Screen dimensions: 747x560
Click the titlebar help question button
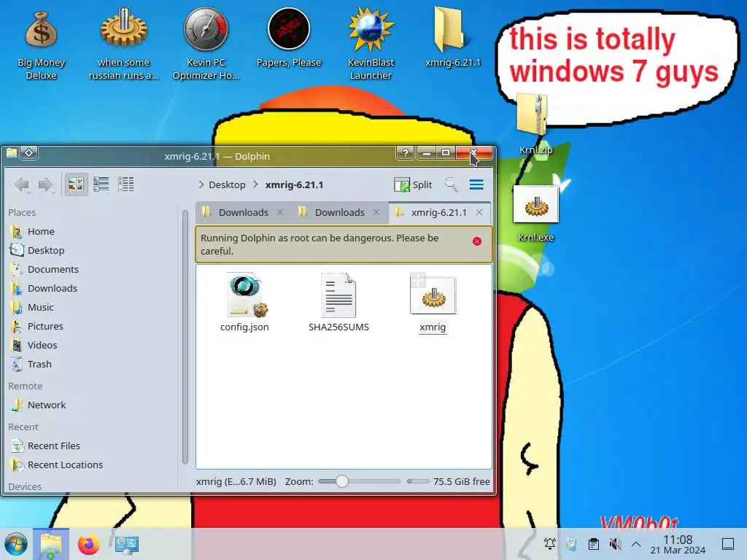[405, 153]
